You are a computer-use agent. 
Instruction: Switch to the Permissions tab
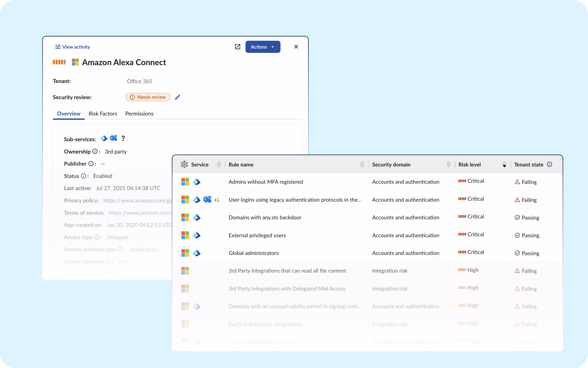[139, 114]
